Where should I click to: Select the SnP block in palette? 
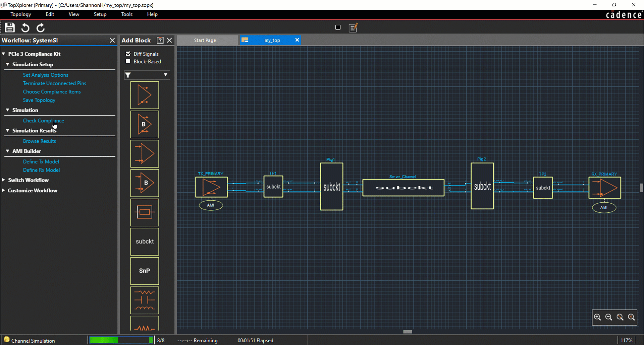click(x=145, y=271)
